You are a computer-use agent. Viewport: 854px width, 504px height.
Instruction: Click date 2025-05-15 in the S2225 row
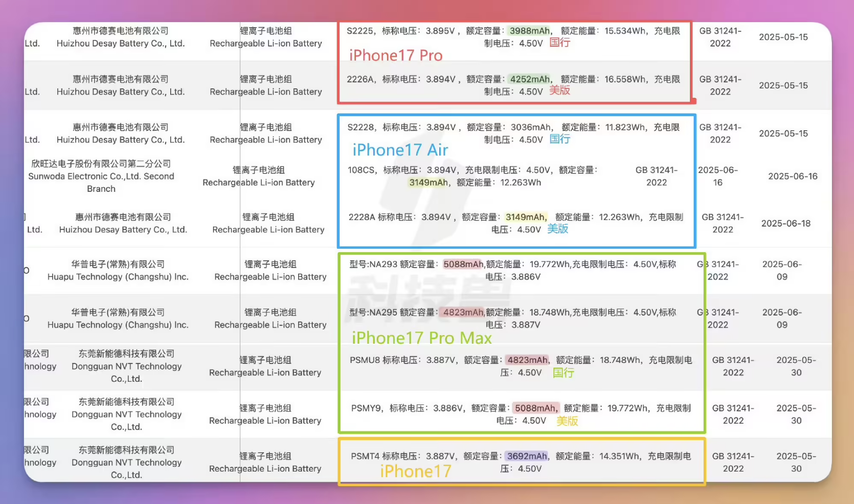(x=783, y=37)
